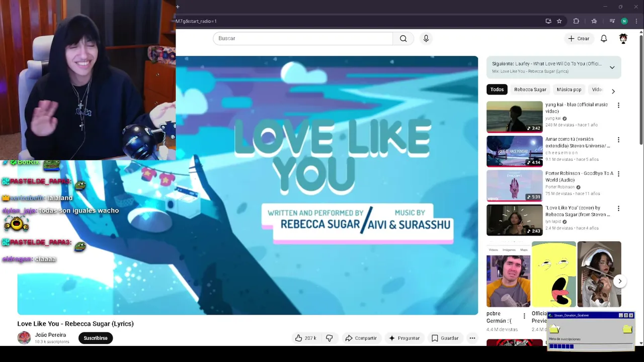
Task: Click the search magnifier button
Action: [x=403, y=39]
